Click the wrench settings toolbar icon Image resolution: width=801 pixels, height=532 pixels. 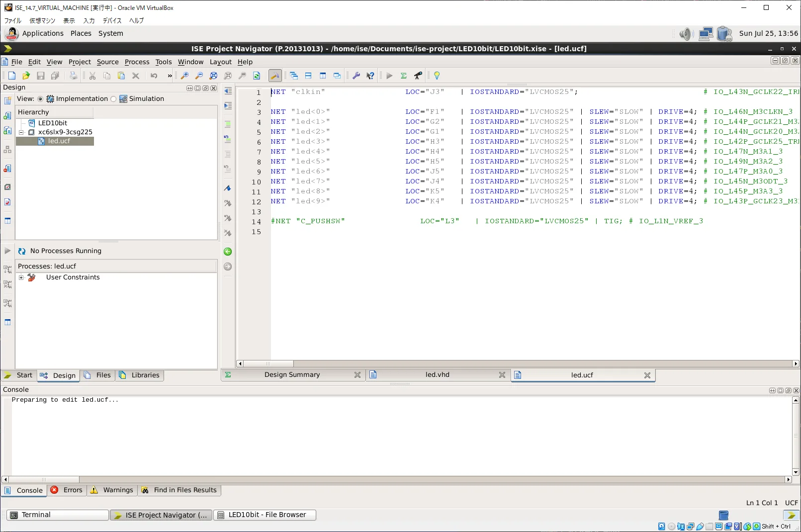[x=356, y=76]
